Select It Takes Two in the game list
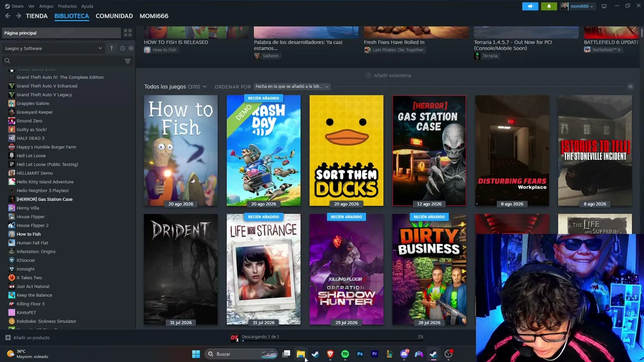 point(29,278)
